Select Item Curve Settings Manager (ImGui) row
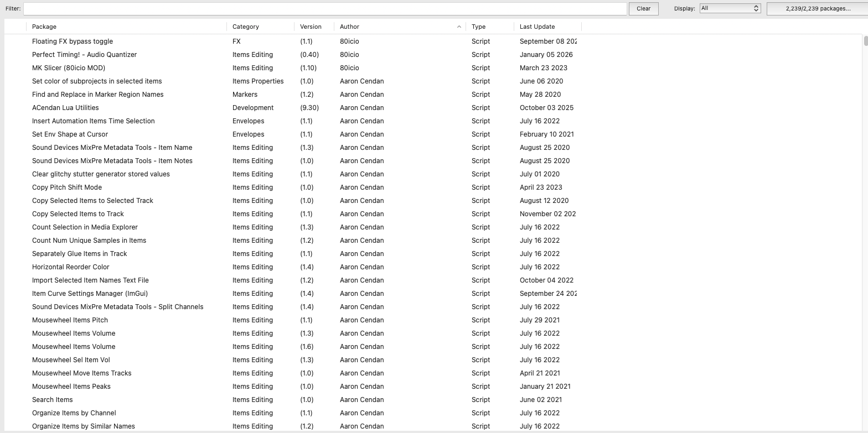Image resolution: width=868 pixels, height=433 pixels. 90,294
